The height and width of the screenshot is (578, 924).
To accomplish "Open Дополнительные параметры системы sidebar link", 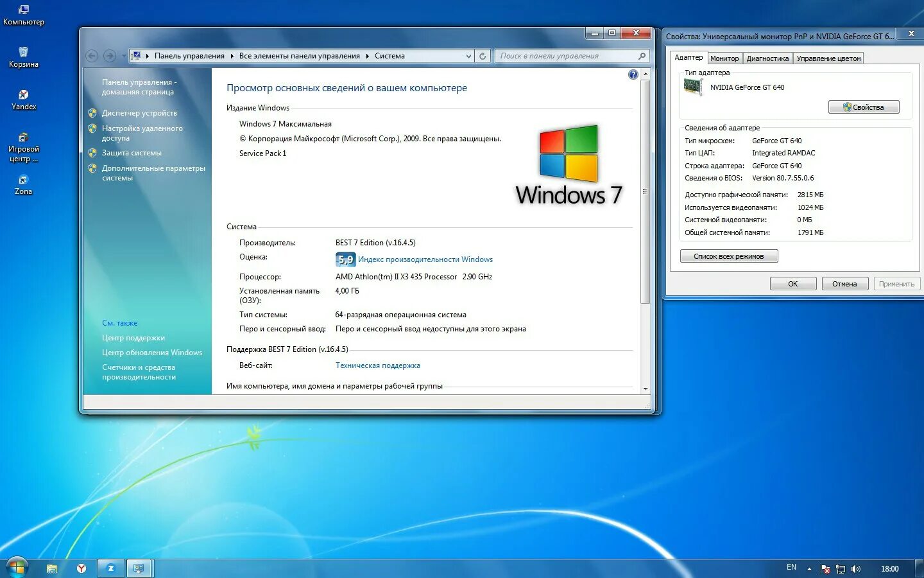I will click(x=153, y=173).
